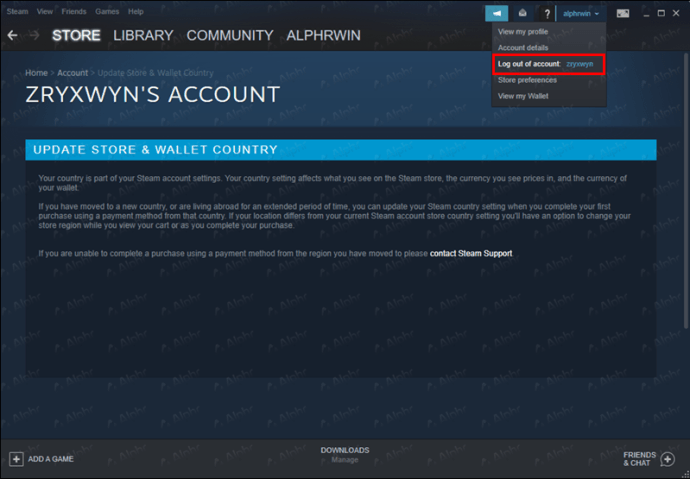Screen dimensions: 690x479
Task: Maximize the Steam window
Action: click(x=661, y=14)
